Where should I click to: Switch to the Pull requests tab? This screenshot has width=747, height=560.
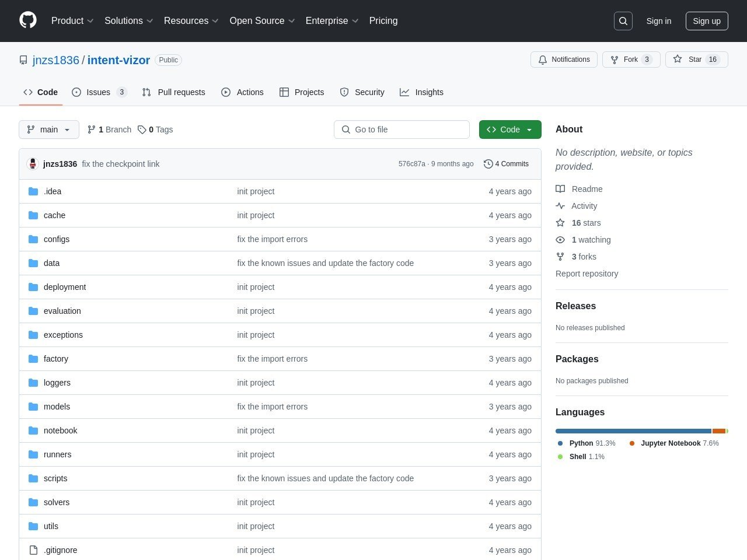click(x=174, y=92)
